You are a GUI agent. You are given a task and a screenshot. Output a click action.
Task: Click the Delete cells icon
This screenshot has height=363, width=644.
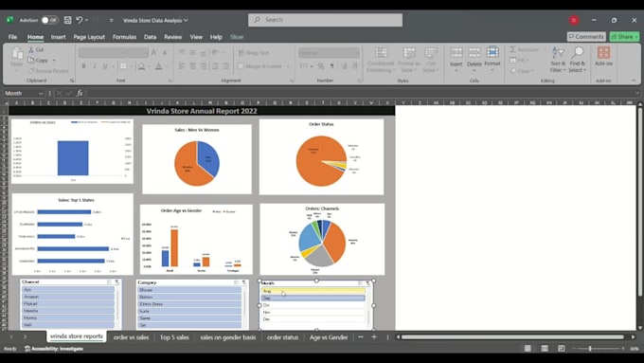coord(474,52)
